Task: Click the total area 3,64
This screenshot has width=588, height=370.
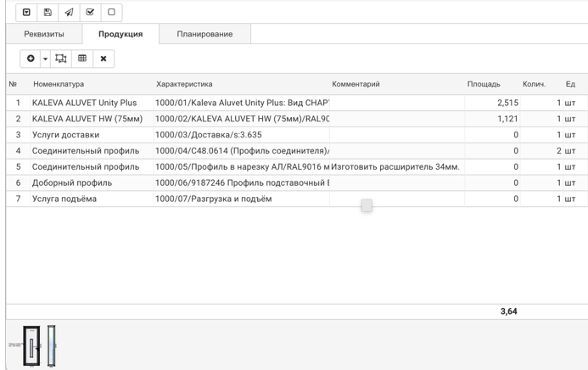Action: click(508, 311)
